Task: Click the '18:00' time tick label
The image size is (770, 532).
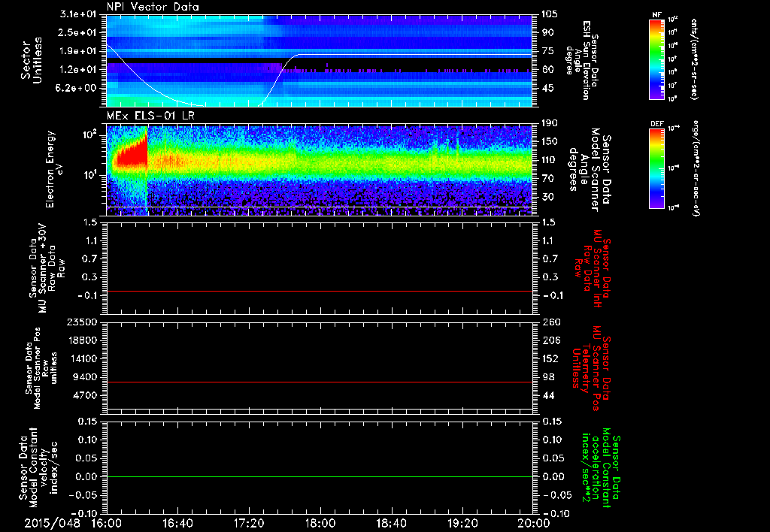Action: (320, 523)
